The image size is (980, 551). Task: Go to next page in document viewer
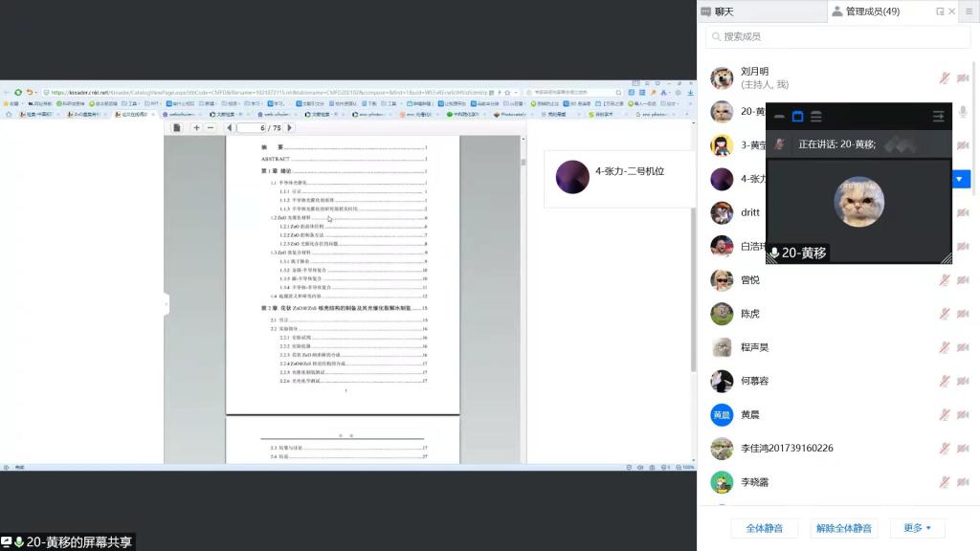(x=291, y=127)
